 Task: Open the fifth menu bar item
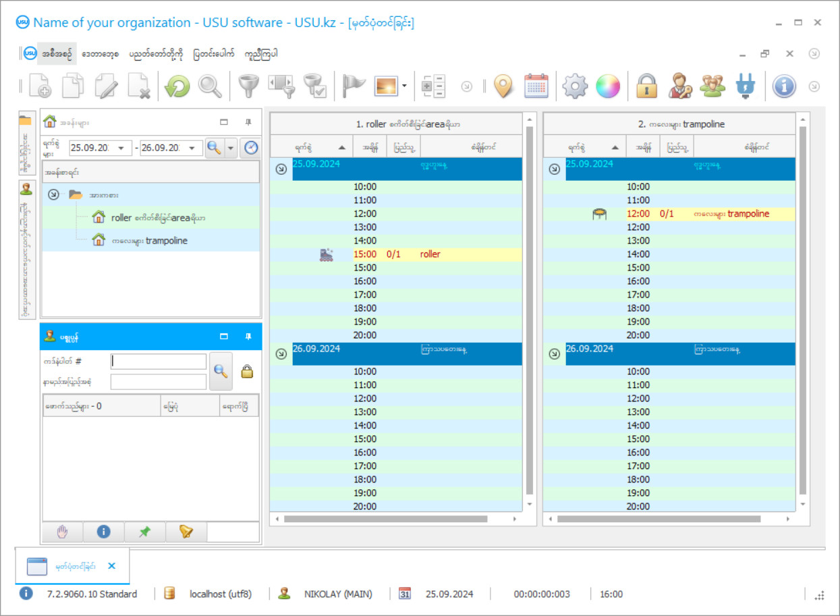pyautogui.click(x=261, y=54)
